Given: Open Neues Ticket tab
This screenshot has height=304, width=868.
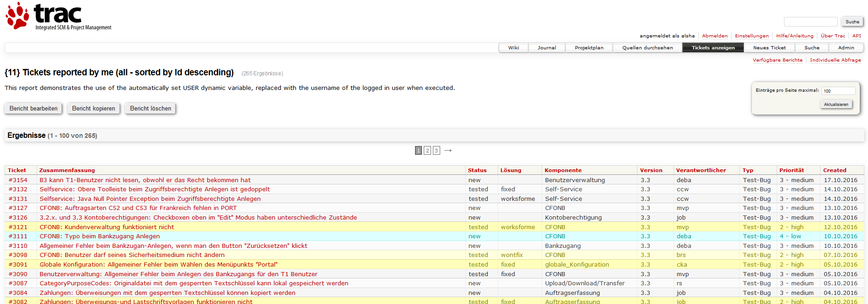Looking at the screenshot, I should (x=769, y=48).
